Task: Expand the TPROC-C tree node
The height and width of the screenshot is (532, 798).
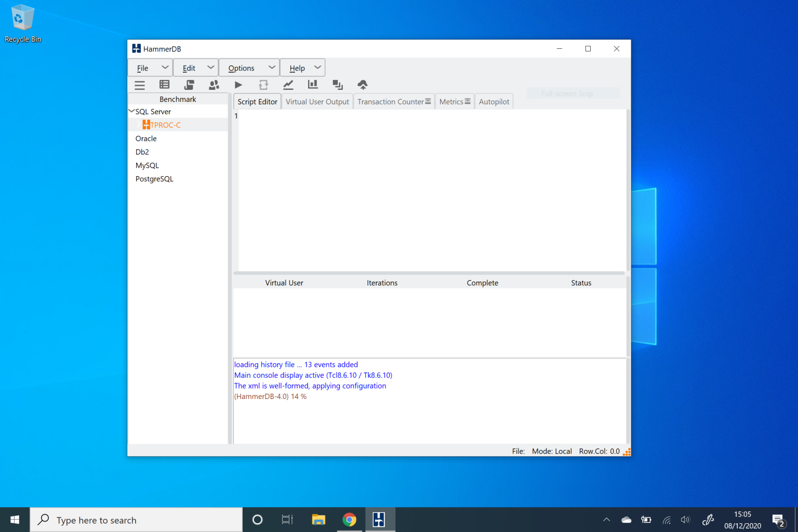Action: (x=138, y=125)
